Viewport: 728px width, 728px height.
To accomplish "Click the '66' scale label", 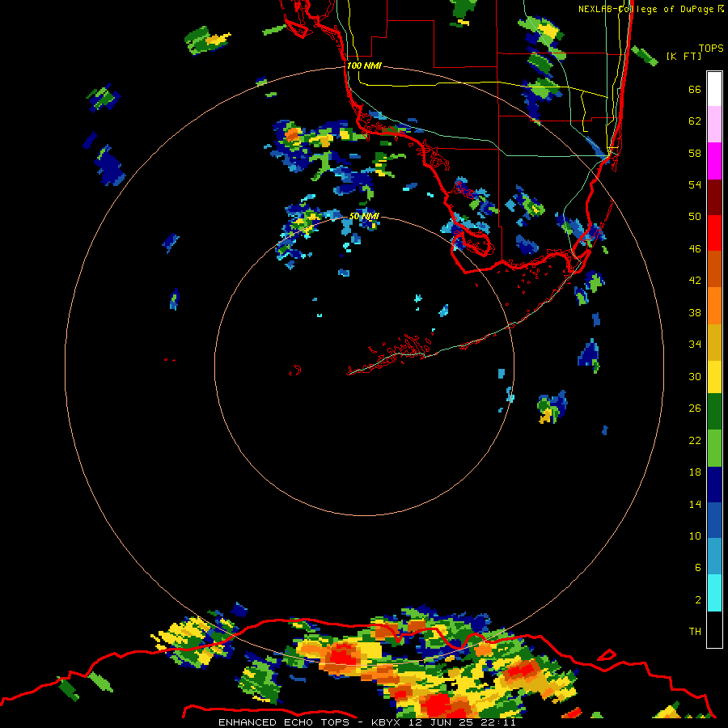I will (x=695, y=90).
